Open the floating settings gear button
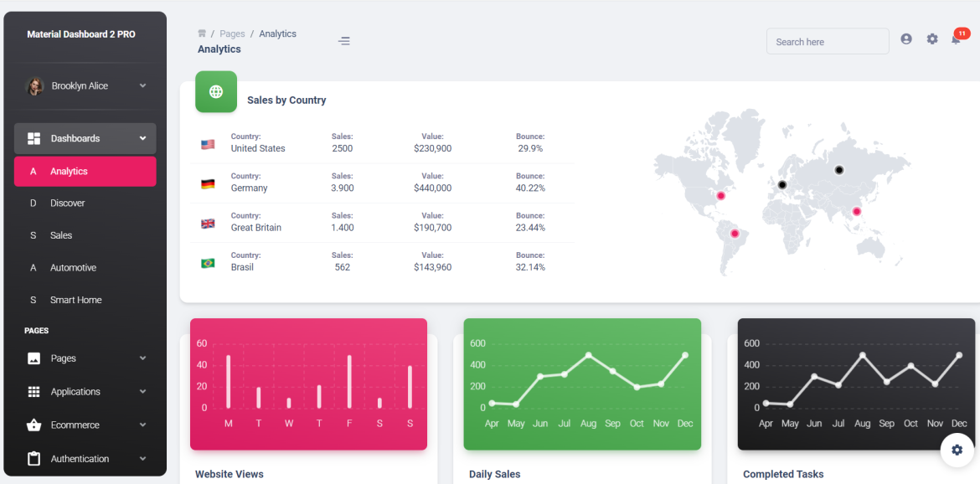Viewport: 980px width, 484px height. (957, 450)
